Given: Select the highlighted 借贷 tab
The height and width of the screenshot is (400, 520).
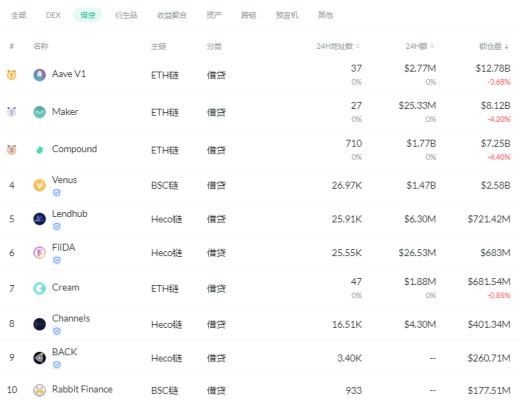Looking at the screenshot, I should 88,15.
